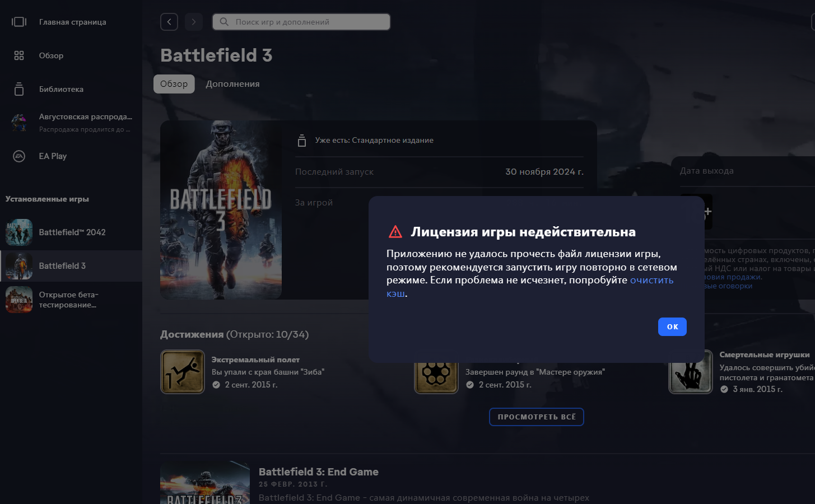This screenshot has width=815, height=504.
Task: Click the library icon next to Уже есть
Action: [x=302, y=141]
